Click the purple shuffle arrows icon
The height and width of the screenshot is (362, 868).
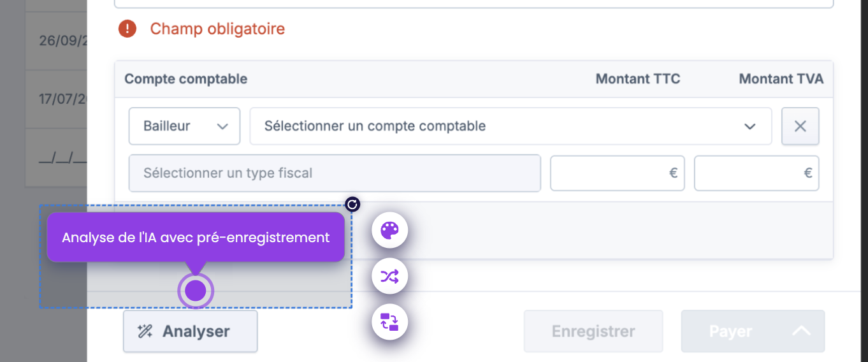[x=389, y=277]
